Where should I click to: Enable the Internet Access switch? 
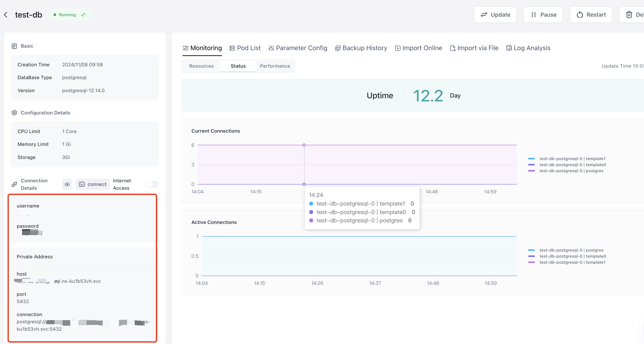[152, 184]
